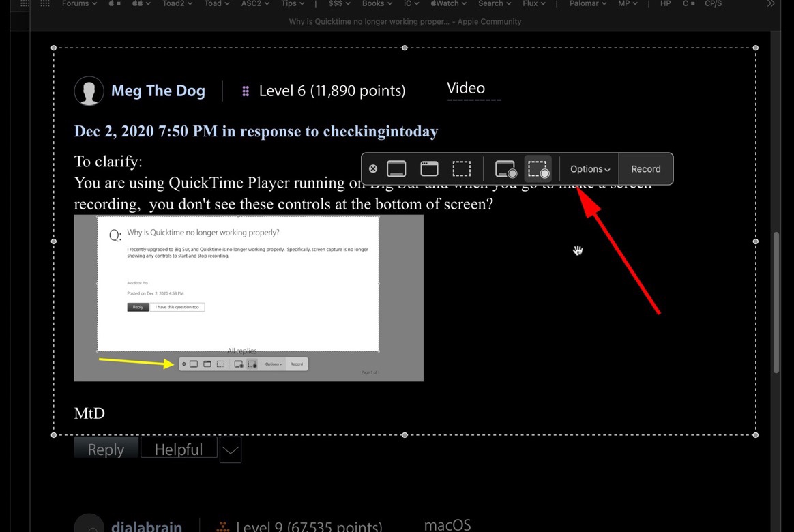
Task: Open dialabrain's profile link
Action: 147,527
